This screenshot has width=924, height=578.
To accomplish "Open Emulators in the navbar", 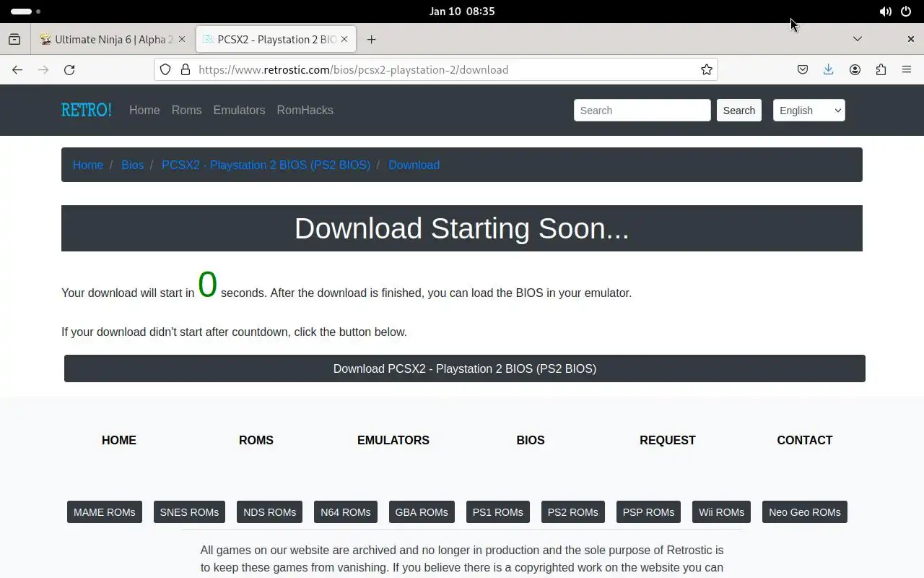I will click(x=239, y=111).
